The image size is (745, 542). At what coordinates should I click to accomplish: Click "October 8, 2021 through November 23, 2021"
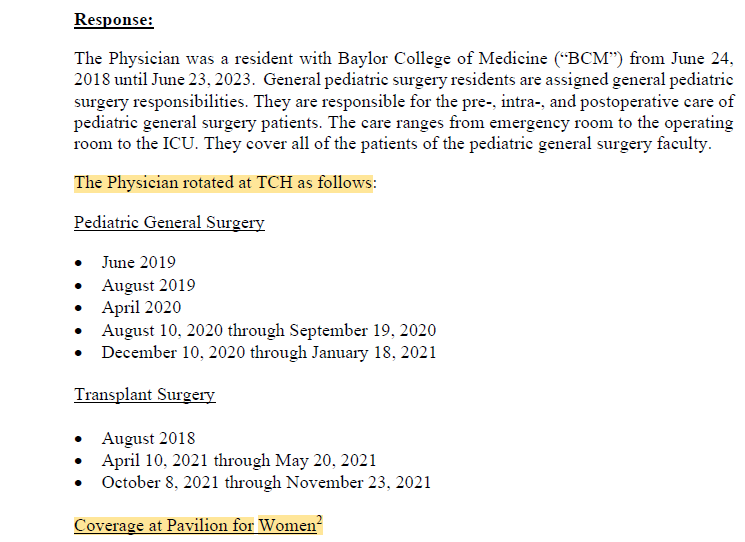pyautogui.click(x=266, y=482)
